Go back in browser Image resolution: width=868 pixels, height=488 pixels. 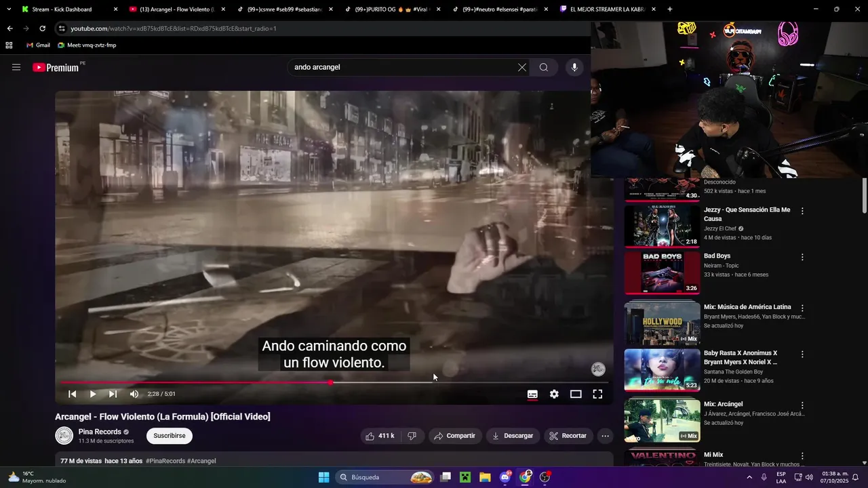click(9, 28)
